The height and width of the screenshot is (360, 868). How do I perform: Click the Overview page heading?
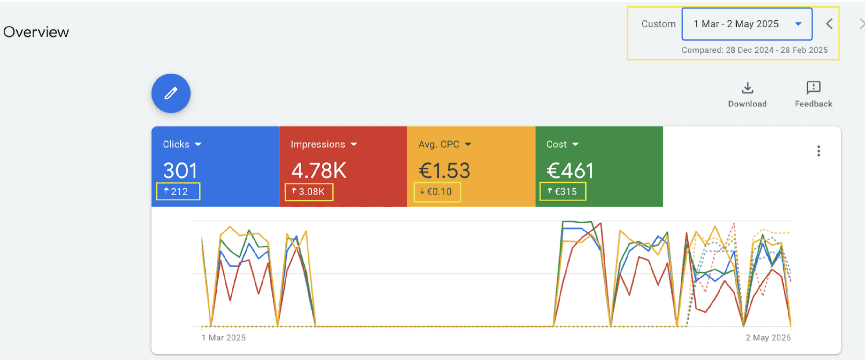[36, 32]
